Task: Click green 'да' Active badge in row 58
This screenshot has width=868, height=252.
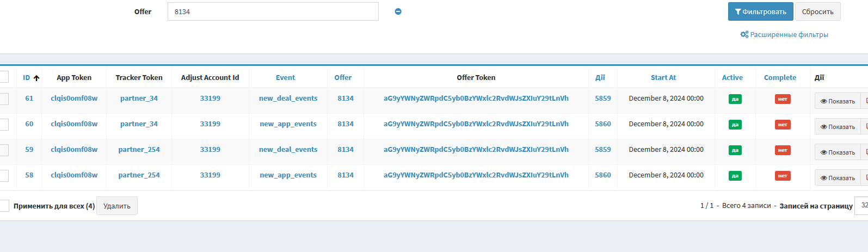Action: point(735,176)
